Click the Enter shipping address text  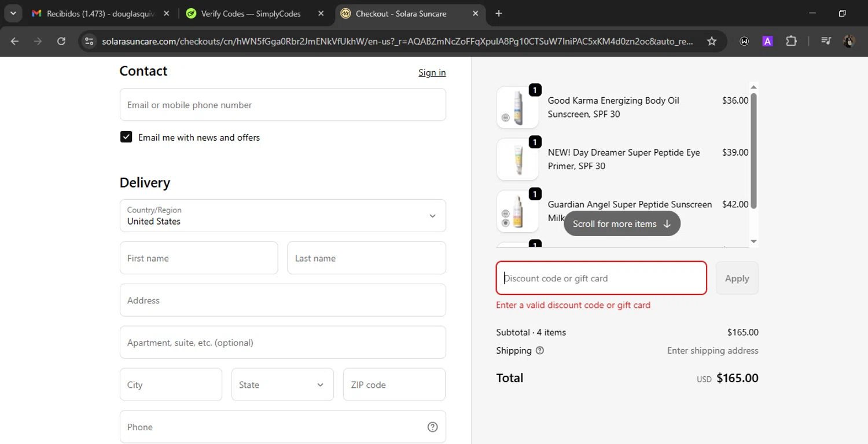(712, 351)
